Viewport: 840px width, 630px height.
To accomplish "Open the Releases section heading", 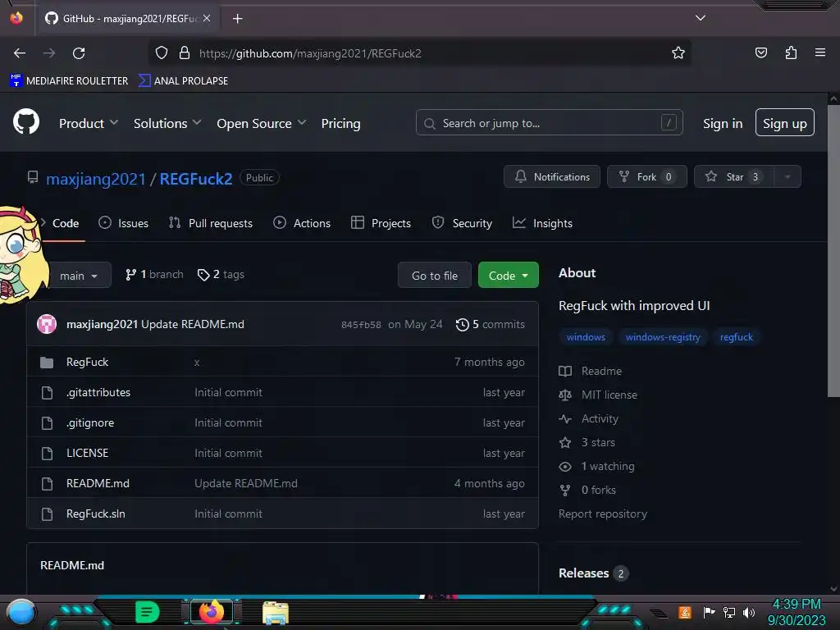I will 583,573.
